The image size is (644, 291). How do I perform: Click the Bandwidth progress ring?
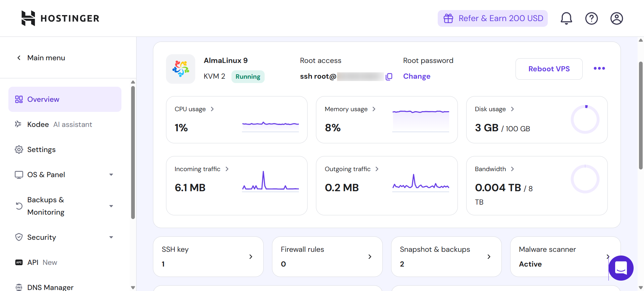click(585, 179)
